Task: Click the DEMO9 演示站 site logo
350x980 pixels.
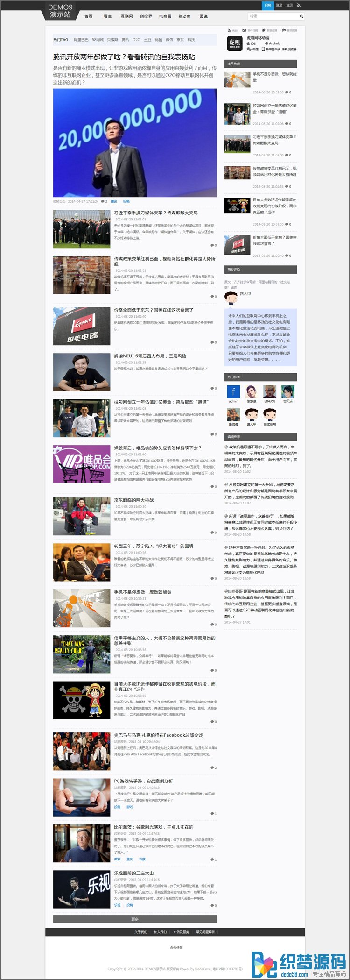Action: point(60,11)
